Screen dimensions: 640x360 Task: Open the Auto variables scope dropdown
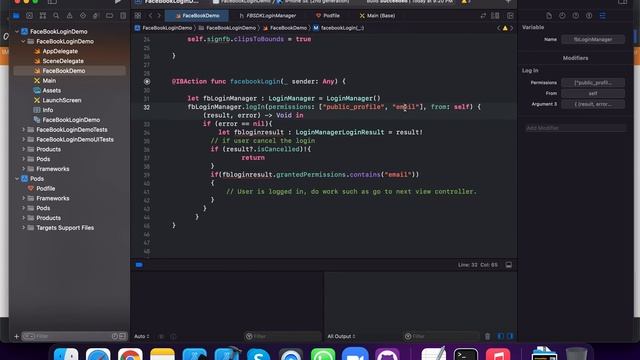(142, 336)
